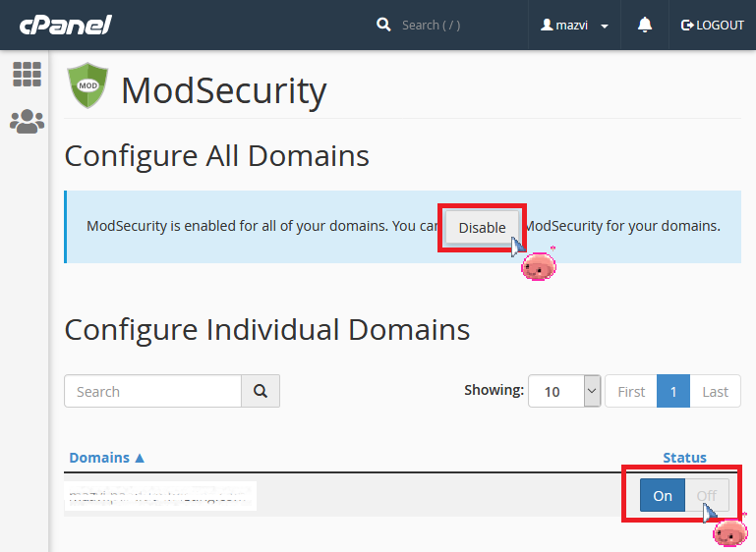The width and height of the screenshot is (756, 552).
Task: Open the User Manager people icon
Action: tap(27, 122)
